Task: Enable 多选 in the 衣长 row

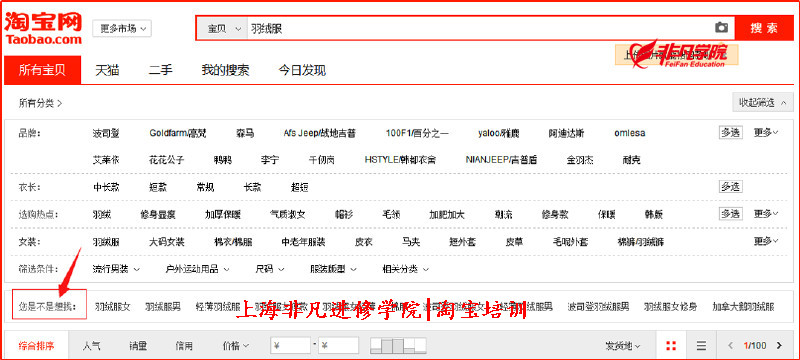Action: point(731,187)
